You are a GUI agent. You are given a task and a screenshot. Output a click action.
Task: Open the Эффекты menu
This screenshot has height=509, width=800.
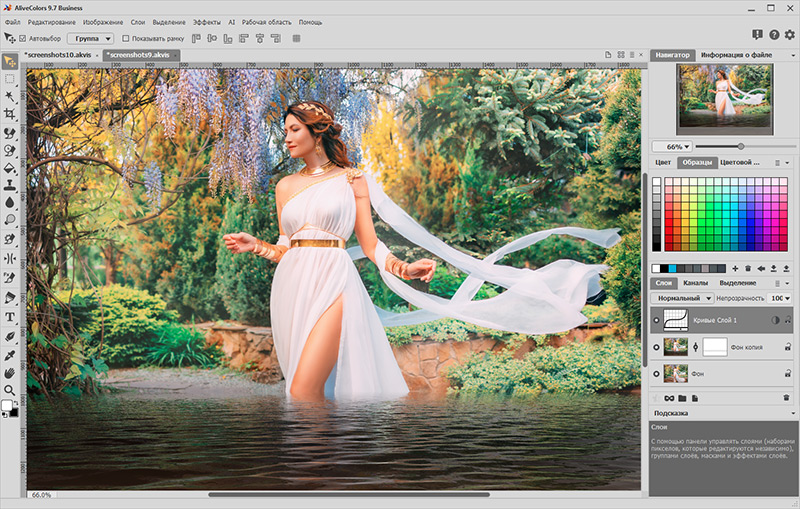click(207, 22)
